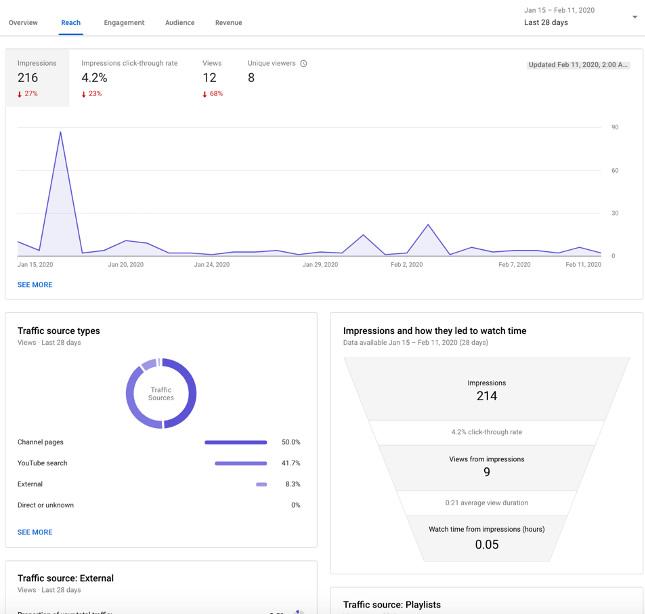Click the Traffic source types heading
Screen dimensions: 645x614
tap(59, 331)
